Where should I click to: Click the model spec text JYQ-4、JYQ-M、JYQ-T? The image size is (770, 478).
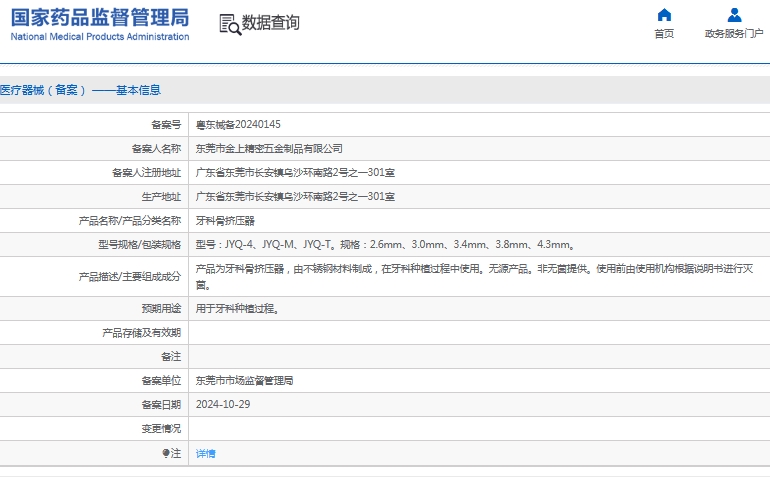tap(278, 245)
